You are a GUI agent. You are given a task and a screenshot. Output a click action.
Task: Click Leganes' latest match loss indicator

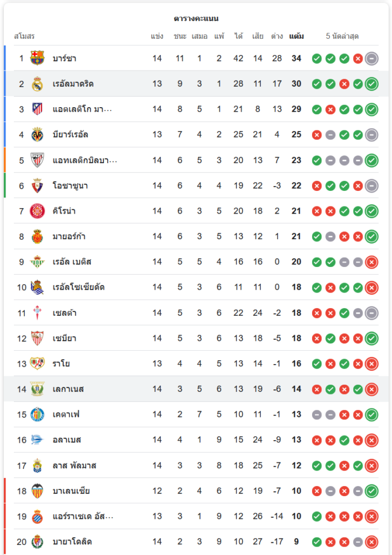point(371,389)
